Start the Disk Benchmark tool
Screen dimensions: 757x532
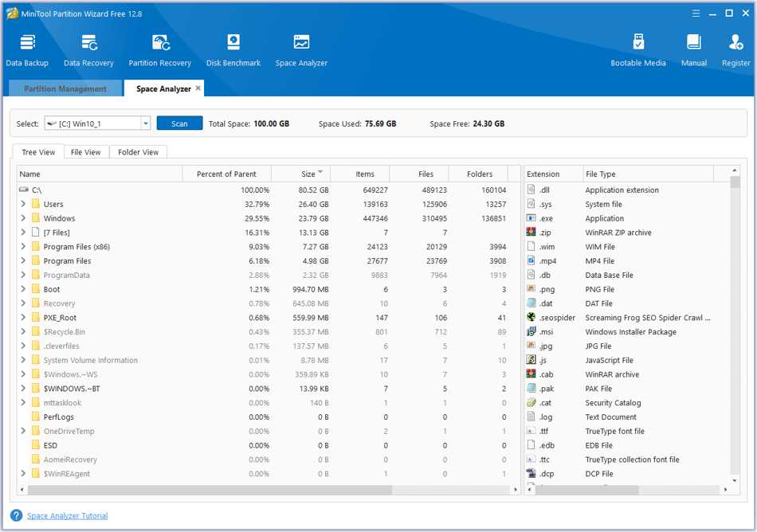233,49
